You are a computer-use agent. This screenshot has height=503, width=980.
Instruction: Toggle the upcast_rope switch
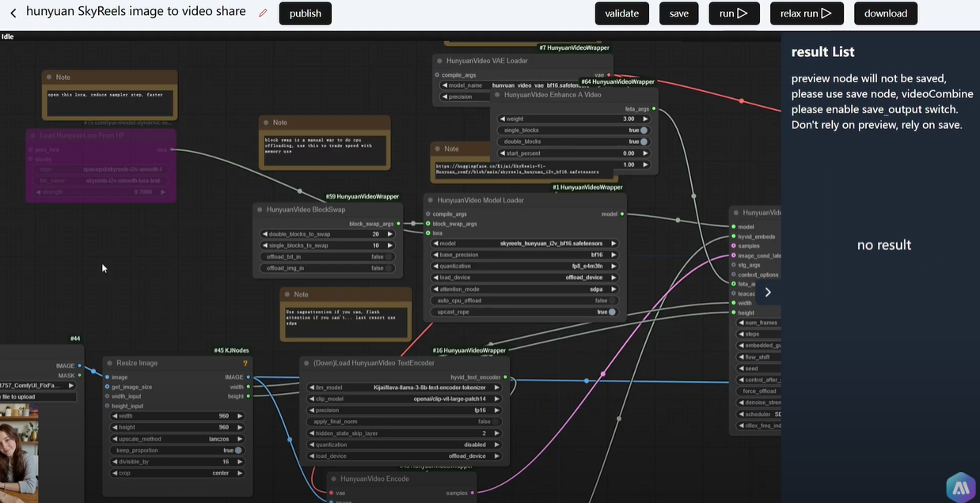coord(613,312)
